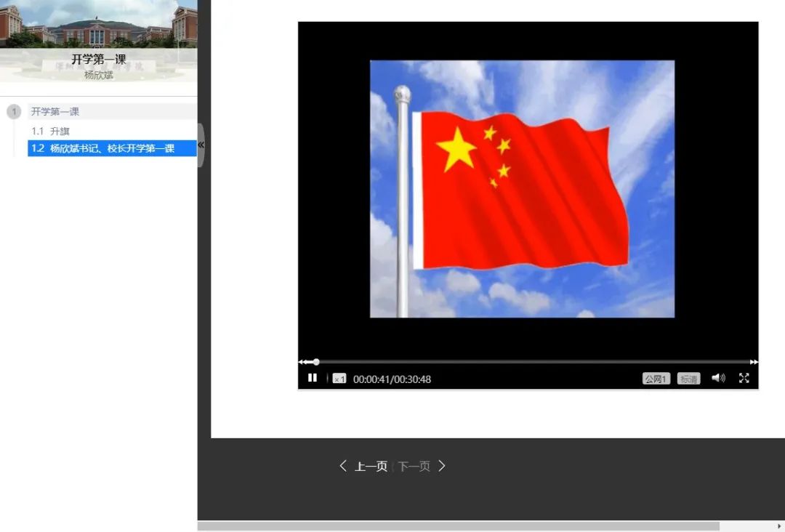Mute the video volume speaker icon

(x=718, y=378)
